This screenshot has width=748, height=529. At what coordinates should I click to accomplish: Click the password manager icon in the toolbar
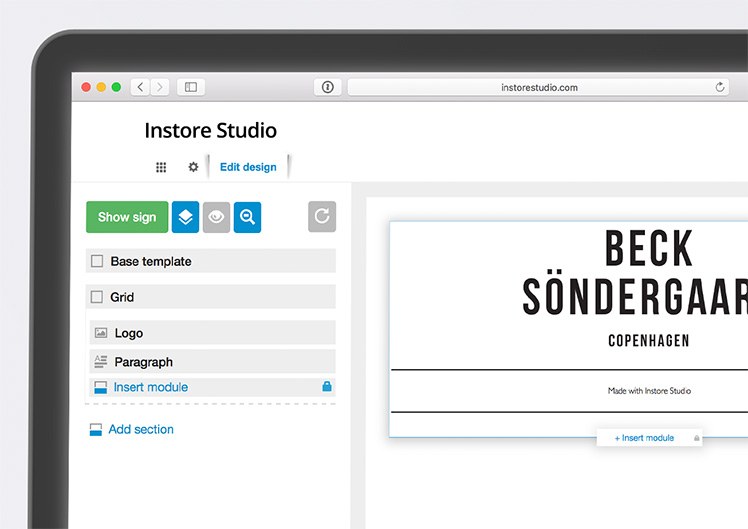pyautogui.click(x=327, y=87)
